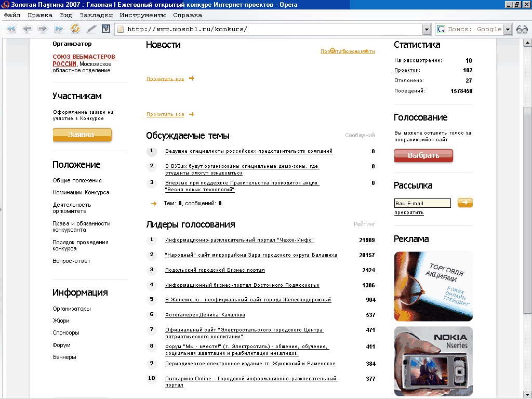Click the glasses view icon
532x399 pixels.
(x=522, y=29)
